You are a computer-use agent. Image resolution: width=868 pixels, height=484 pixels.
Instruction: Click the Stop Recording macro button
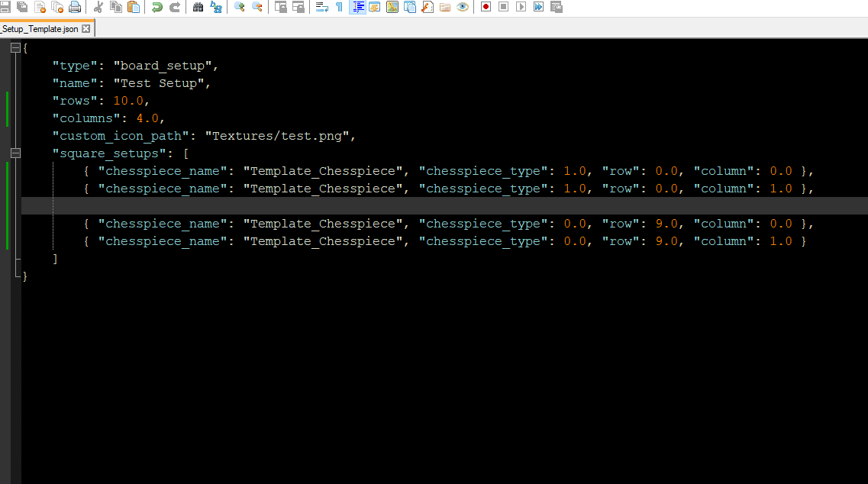click(503, 7)
